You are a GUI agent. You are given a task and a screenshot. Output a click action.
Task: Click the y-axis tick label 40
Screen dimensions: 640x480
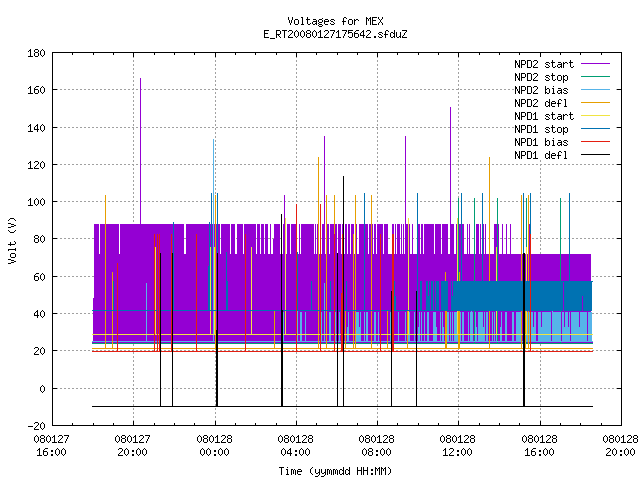click(39, 314)
